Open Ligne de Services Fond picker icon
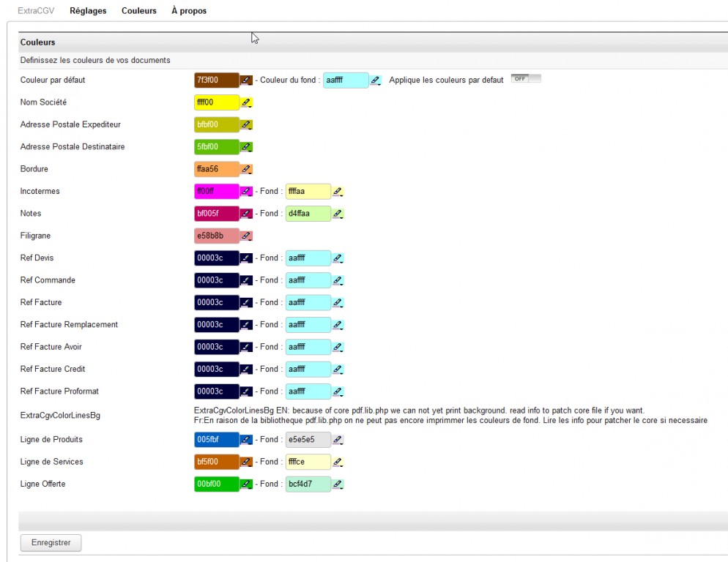The image size is (728, 562). [x=338, y=462]
